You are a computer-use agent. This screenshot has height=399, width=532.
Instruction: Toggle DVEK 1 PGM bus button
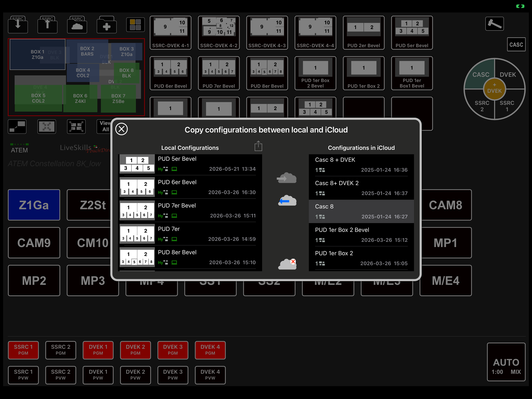[x=98, y=350]
